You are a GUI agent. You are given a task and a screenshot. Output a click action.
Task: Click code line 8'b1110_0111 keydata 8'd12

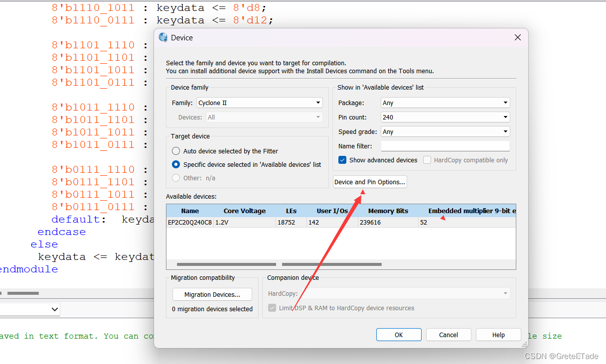click(x=162, y=20)
